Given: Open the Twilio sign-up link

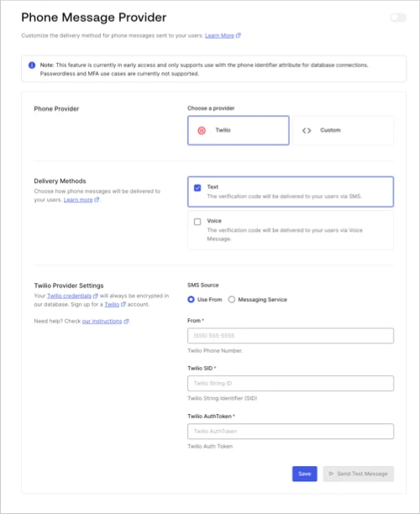Looking at the screenshot, I should [x=112, y=304].
